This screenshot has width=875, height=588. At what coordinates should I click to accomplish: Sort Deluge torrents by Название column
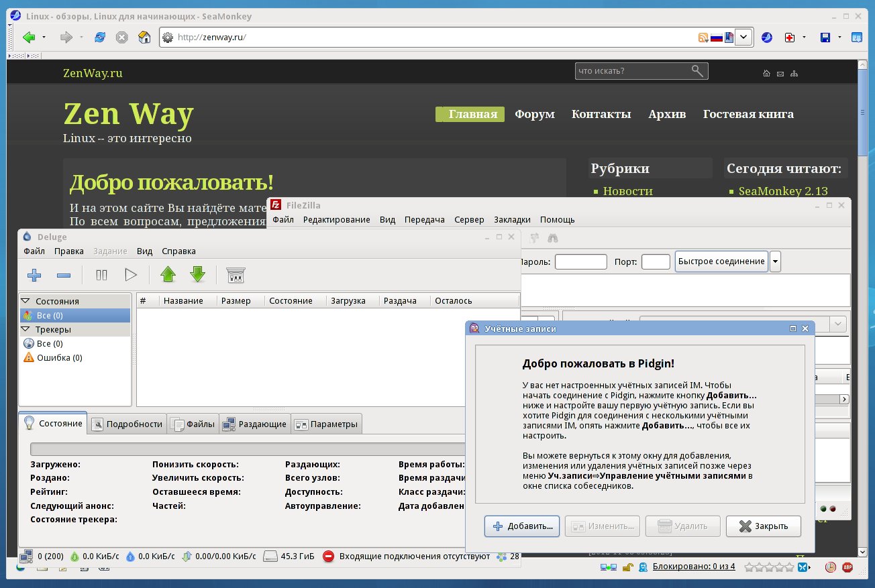[x=189, y=301]
